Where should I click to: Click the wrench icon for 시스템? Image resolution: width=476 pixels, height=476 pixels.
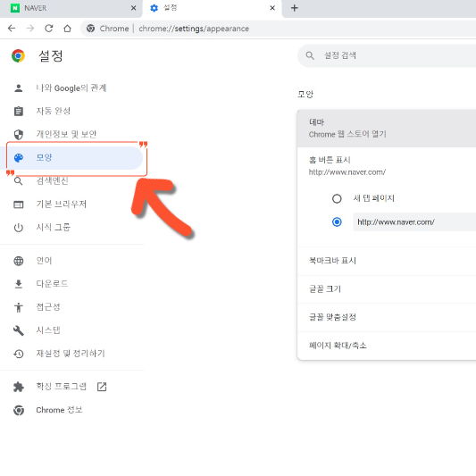click(19, 330)
